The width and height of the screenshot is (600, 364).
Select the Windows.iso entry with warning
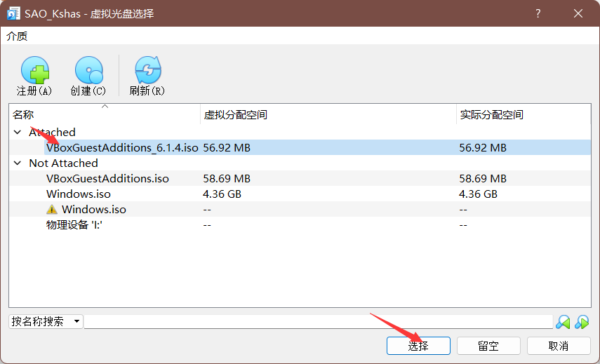coord(300,210)
